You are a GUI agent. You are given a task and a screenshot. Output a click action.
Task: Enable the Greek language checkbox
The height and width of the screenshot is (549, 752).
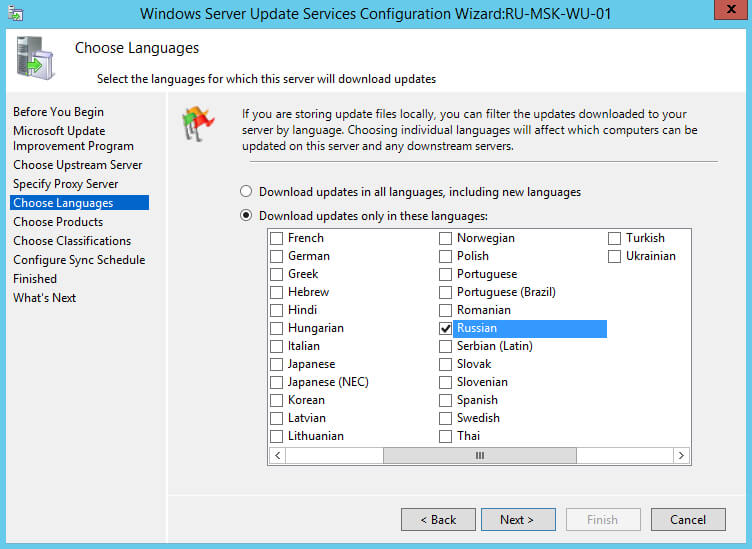point(277,274)
